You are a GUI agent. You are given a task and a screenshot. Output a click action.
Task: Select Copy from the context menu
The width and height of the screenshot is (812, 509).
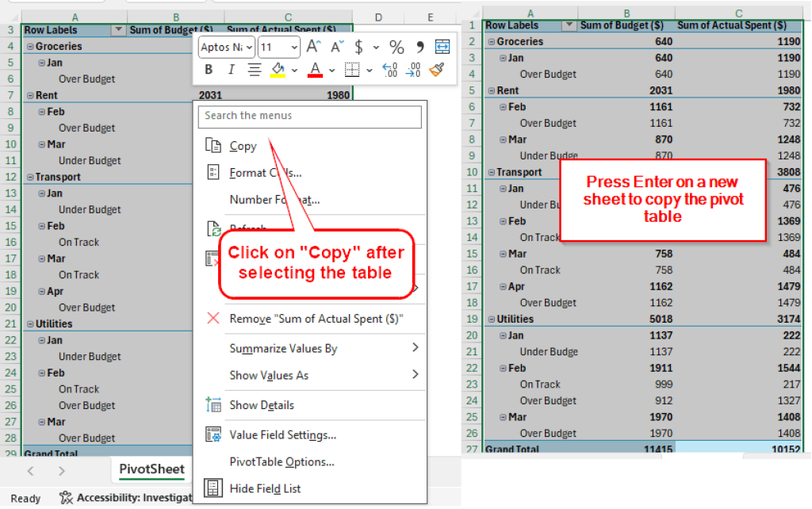242,146
